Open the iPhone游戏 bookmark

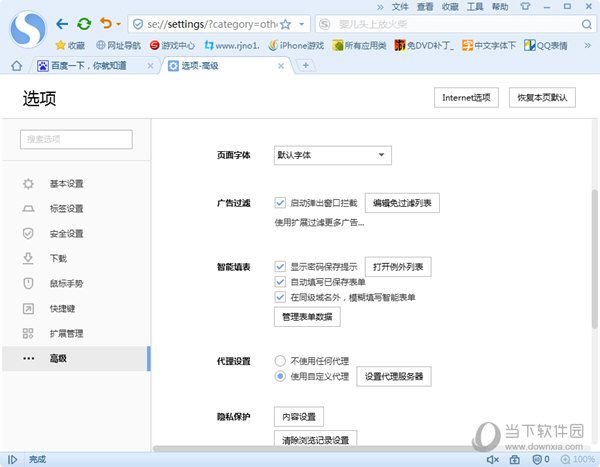point(296,46)
